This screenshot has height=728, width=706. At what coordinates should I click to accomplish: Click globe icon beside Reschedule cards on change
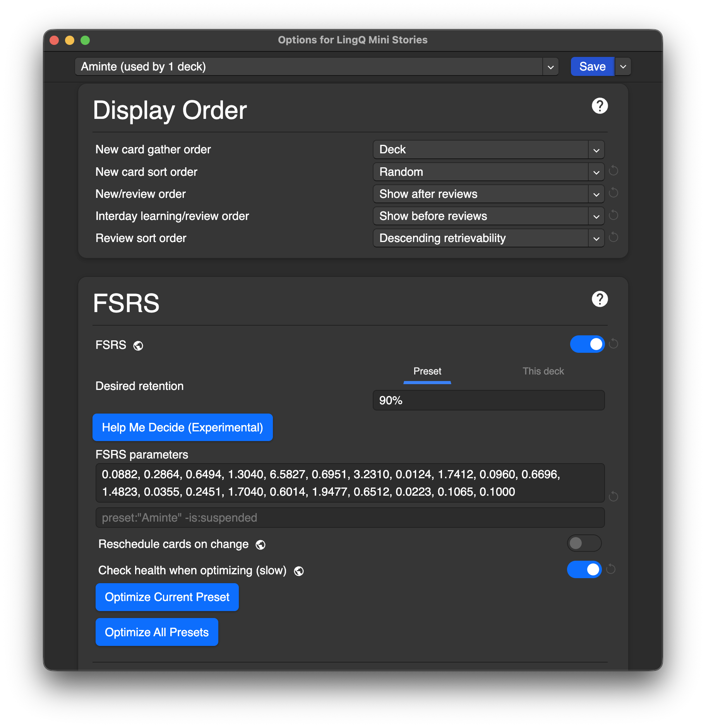click(x=260, y=545)
